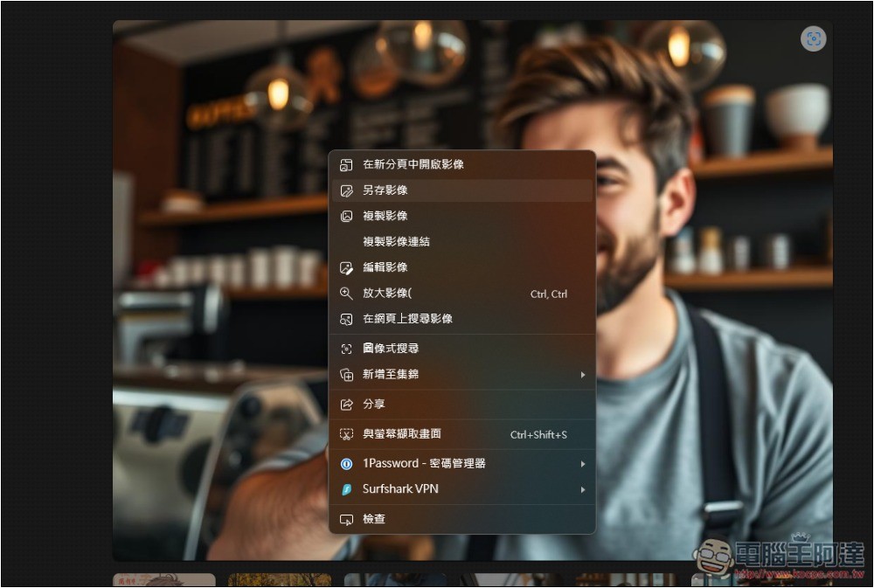Click the visual search icon on the image corner
874x588 pixels.
[813, 39]
